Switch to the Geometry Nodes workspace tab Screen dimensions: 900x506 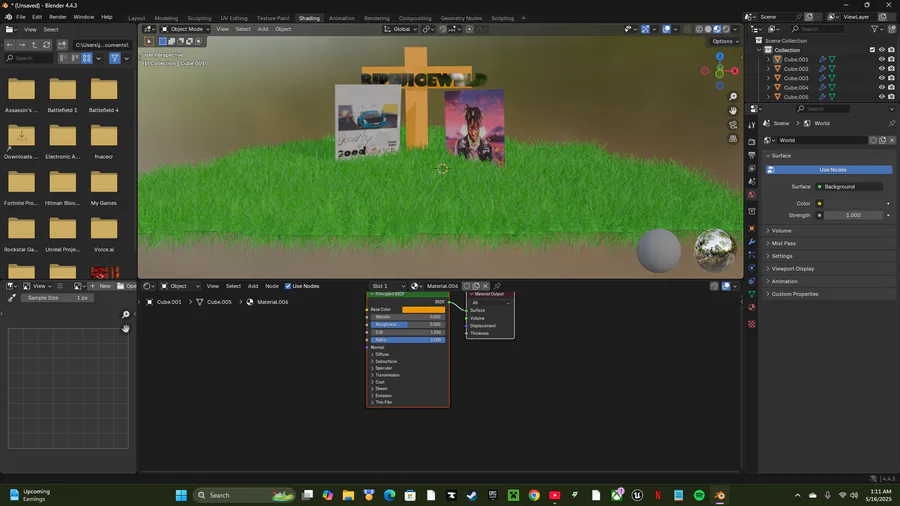click(x=461, y=18)
